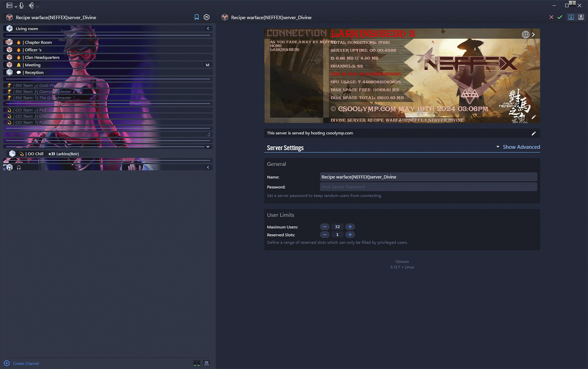The height and width of the screenshot is (369, 588).
Task: Toggle the speaker output icon
Action: pyautogui.click(x=31, y=6)
